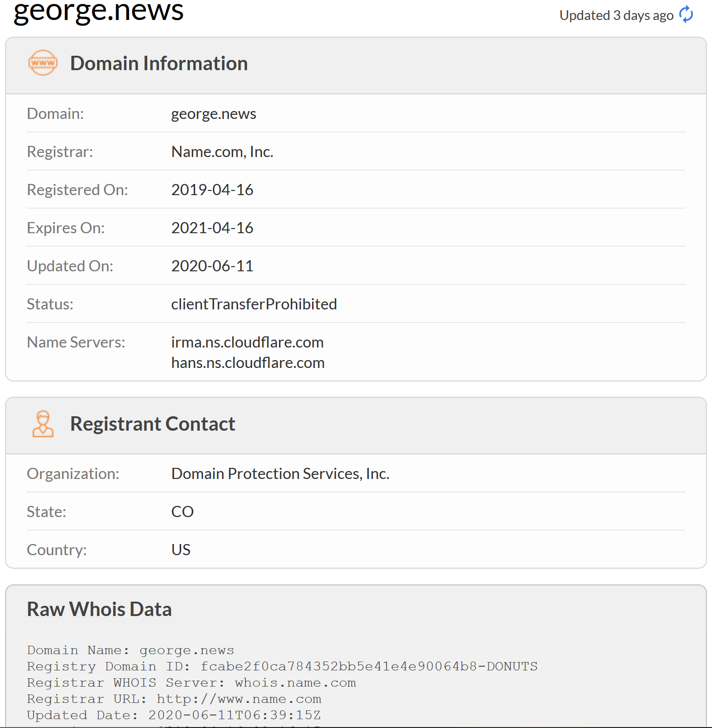Click status clientTransferProhibited
712x728 pixels.
[x=254, y=304]
